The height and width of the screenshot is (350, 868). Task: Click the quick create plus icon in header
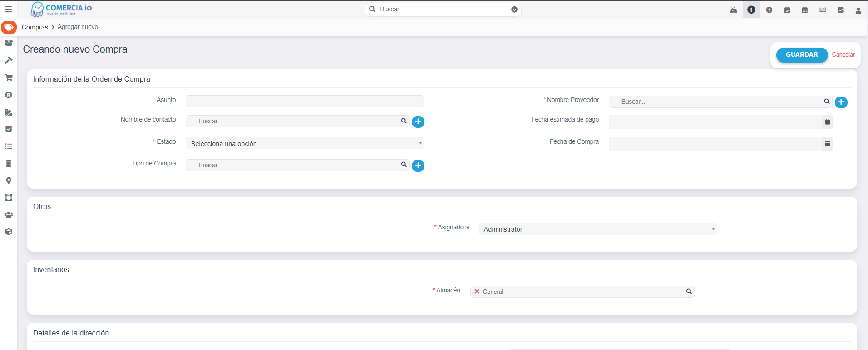(x=769, y=10)
